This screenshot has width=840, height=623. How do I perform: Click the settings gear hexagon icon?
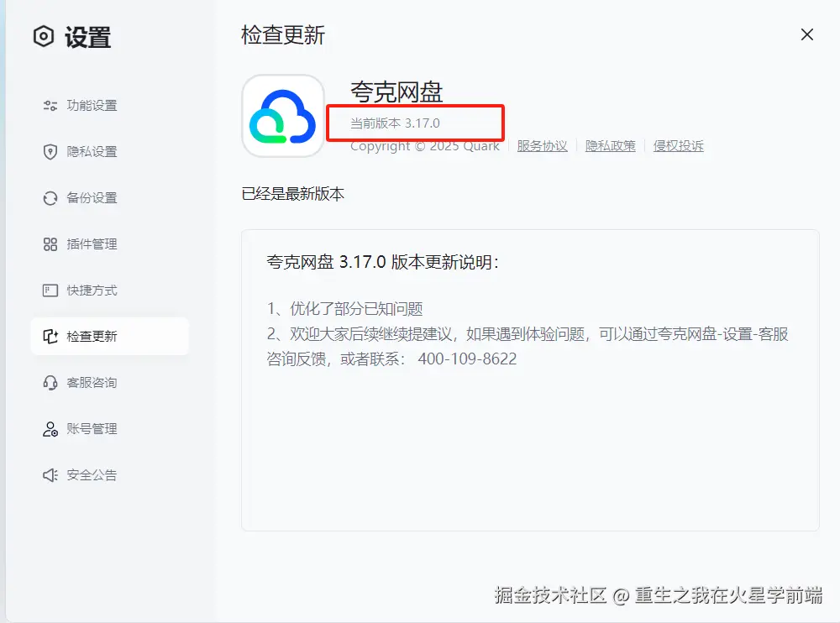[44, 36]
